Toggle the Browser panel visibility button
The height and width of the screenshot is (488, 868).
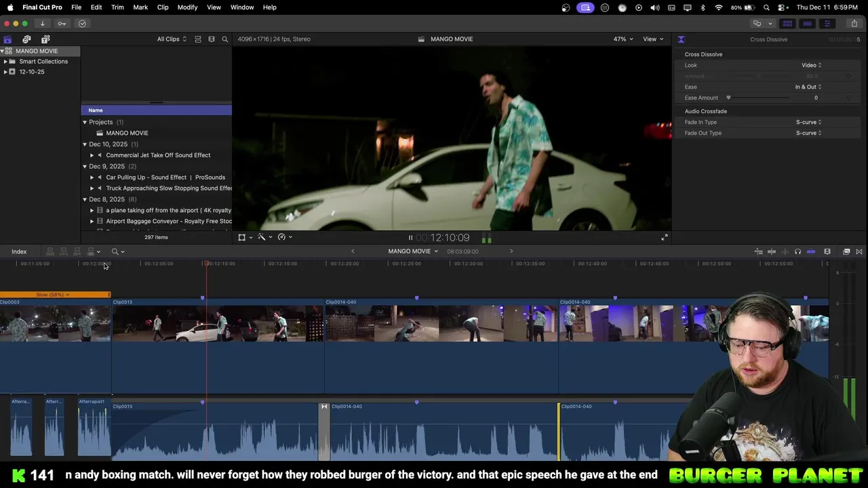pyautogui.click(x=787, y=24)
